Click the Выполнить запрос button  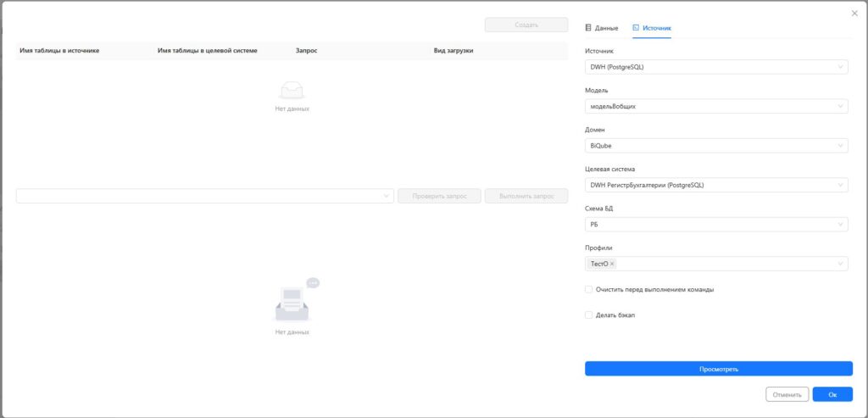[526, 196]
